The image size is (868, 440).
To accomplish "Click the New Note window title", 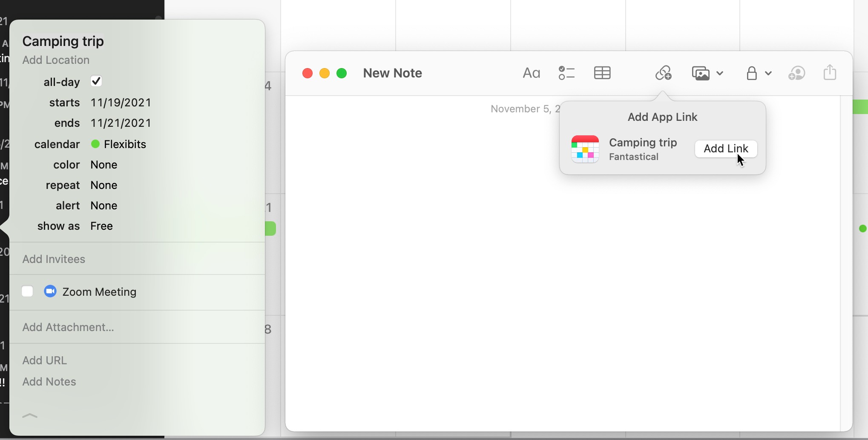I will coord(392,73).
